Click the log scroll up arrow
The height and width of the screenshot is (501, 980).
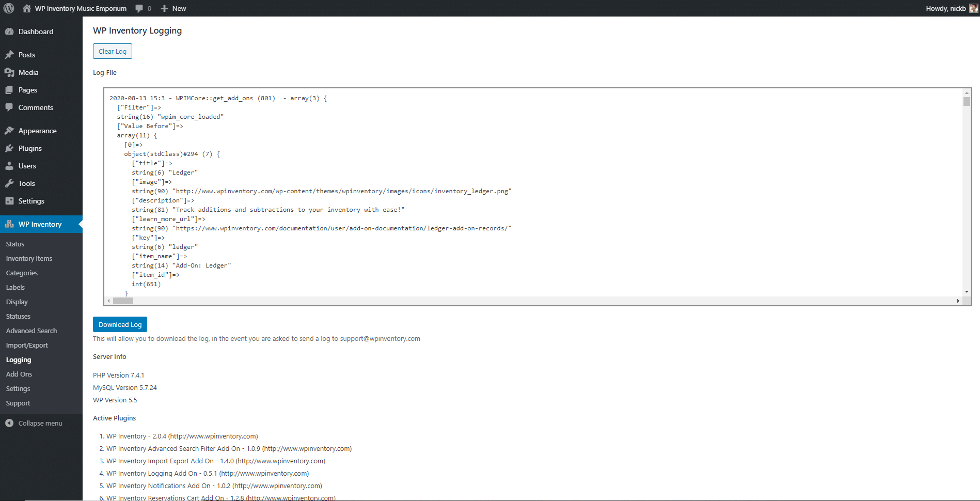pyautogui.click(x=967, y=92)
